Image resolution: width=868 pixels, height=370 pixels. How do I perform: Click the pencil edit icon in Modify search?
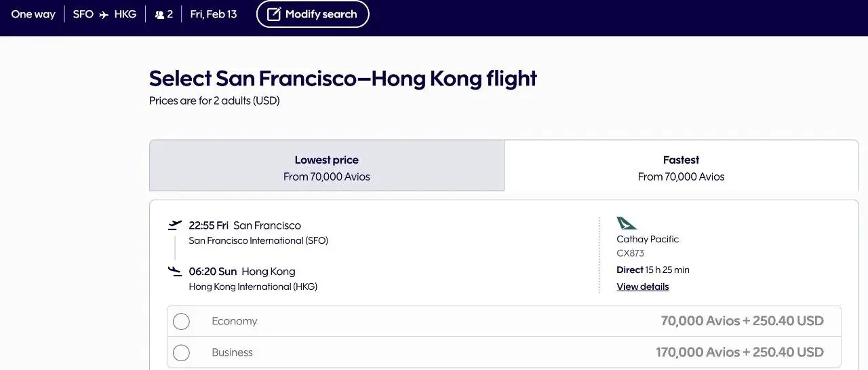(x=273, y=14)
